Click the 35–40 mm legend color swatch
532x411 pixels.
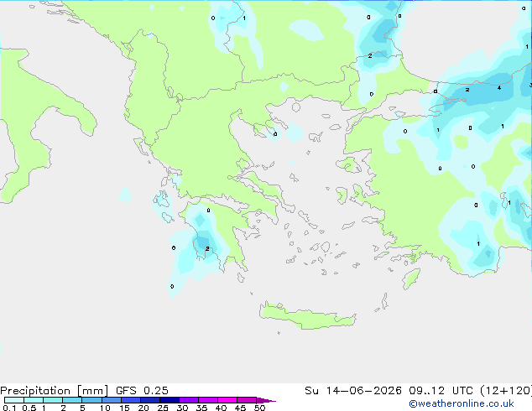(208, 400)
